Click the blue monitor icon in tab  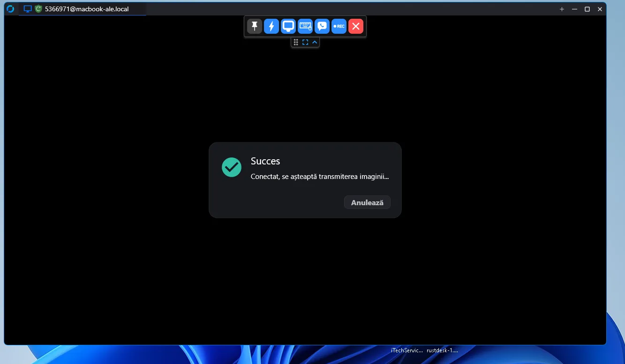[x=28, y=9]
